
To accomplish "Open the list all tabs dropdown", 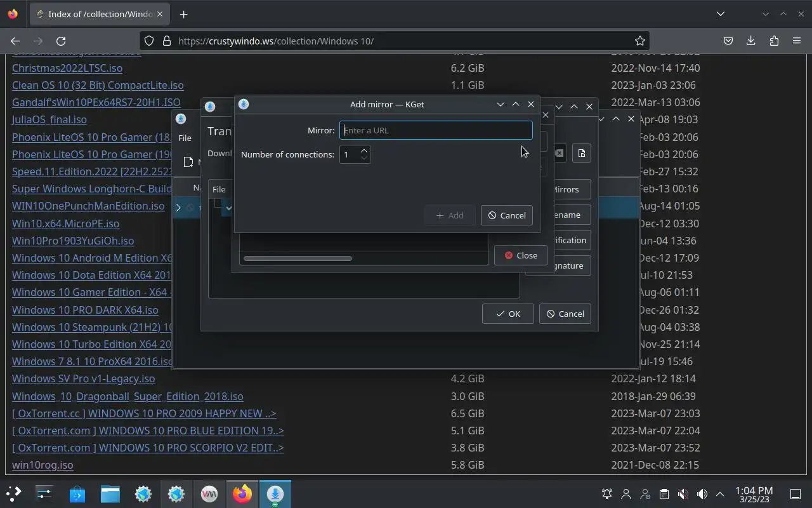I will click(x=721, y=14).
